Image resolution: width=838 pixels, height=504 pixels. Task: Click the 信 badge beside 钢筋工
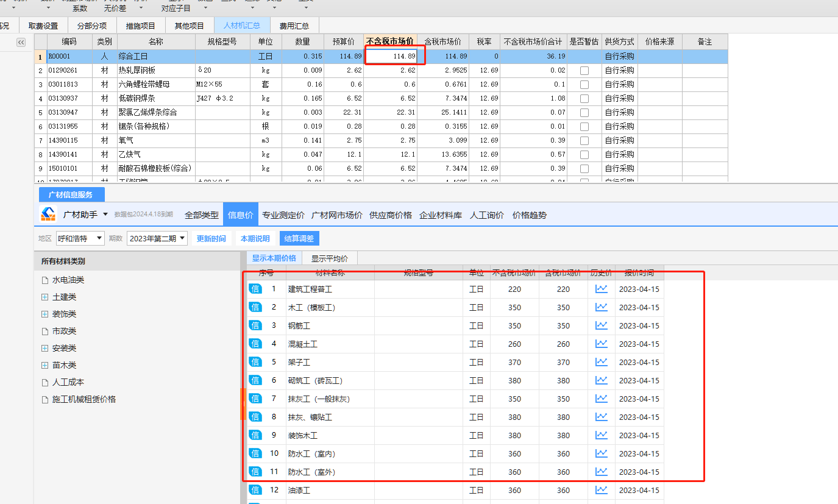pos(255,325)
